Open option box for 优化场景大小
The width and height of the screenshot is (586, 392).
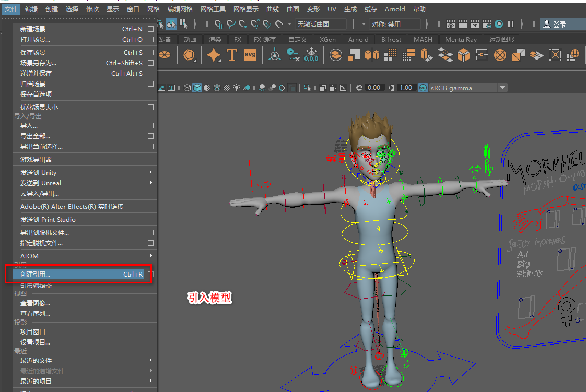point(150,108)
